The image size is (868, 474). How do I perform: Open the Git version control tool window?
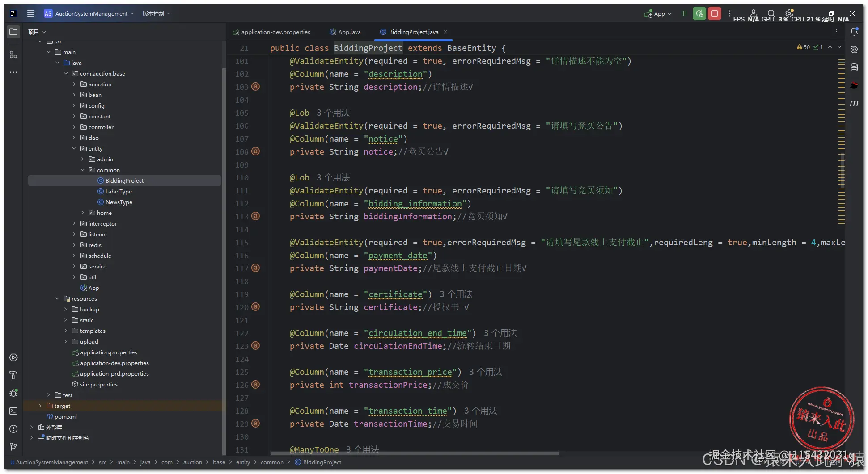pyautogui.click(x=13, y=447)
